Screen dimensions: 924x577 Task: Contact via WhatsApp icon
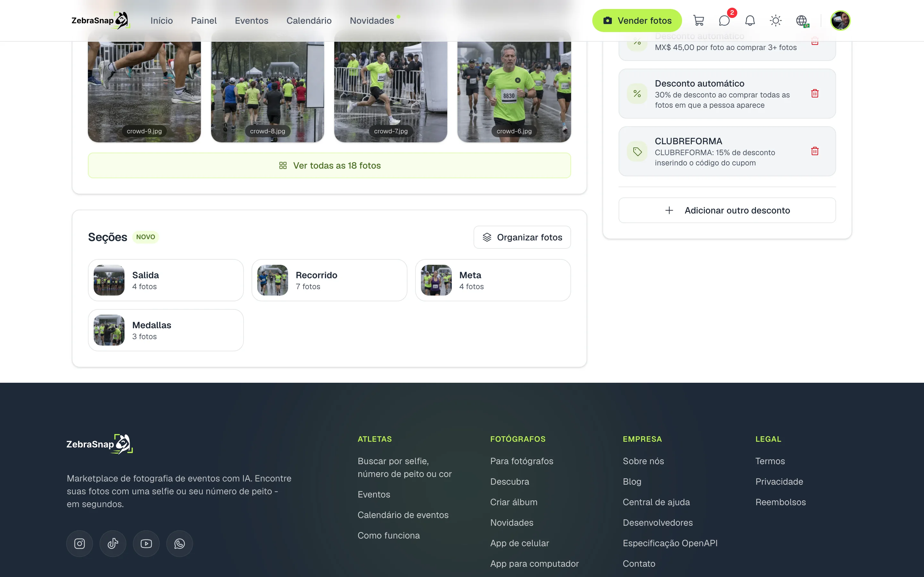pyautogui.click(x=179, y=543)
